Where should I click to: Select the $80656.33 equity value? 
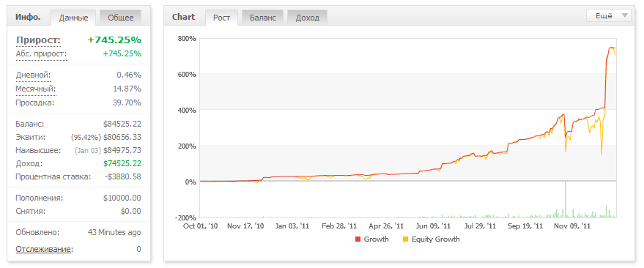point(122,137)
